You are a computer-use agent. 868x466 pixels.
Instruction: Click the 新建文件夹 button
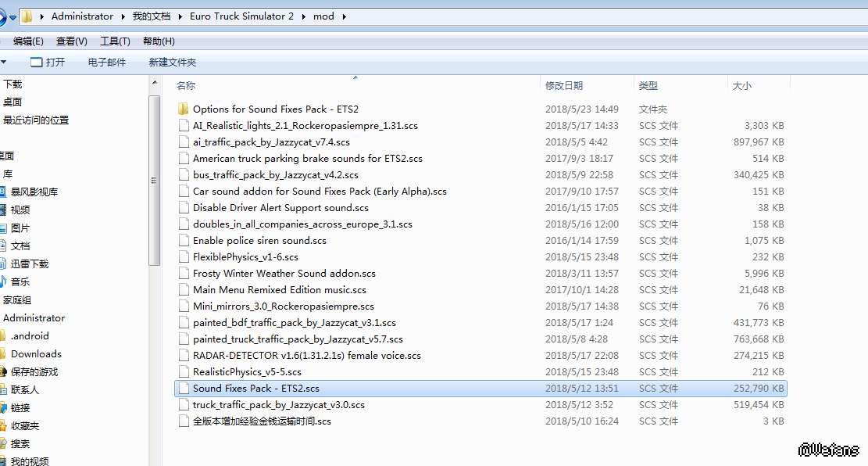(x=172, y=63)
